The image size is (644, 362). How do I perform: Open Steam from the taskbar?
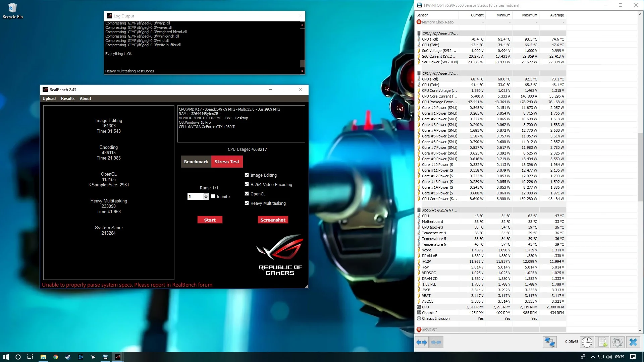click(68, 357)
